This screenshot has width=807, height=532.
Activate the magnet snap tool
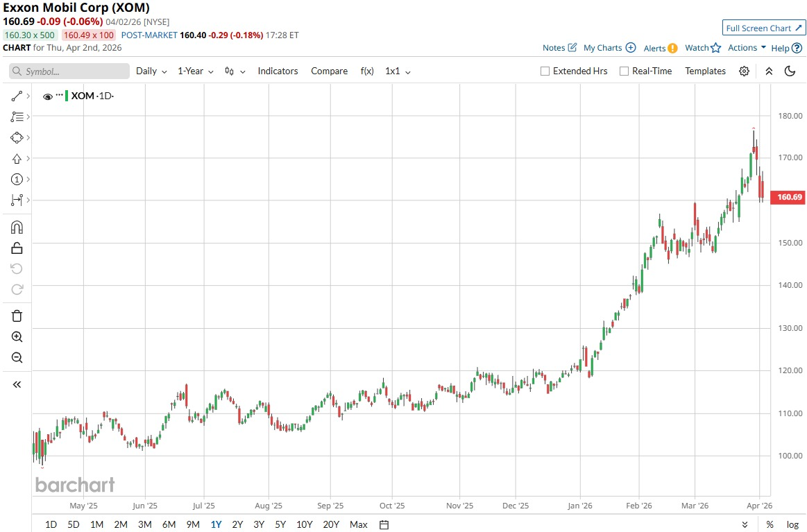coord(17,228)
